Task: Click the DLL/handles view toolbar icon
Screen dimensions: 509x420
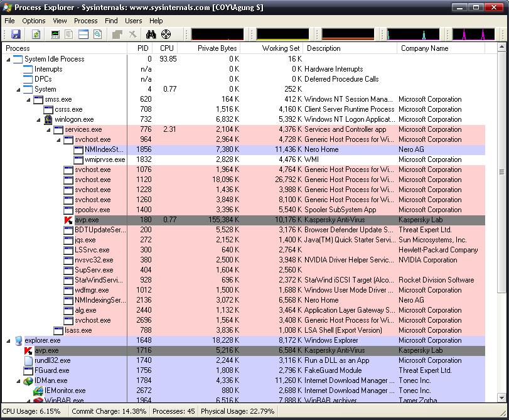Action: point(97,35)
